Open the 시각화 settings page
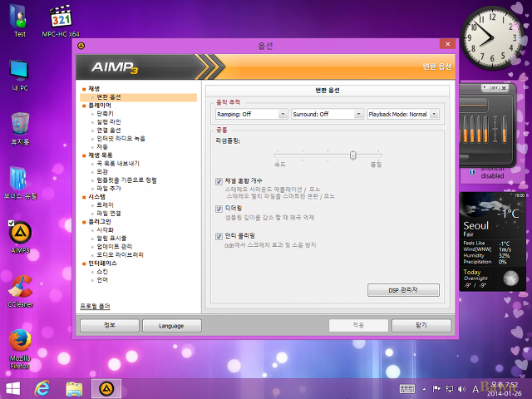The height and width of the screenshot is (399, 532). [105, 230]
